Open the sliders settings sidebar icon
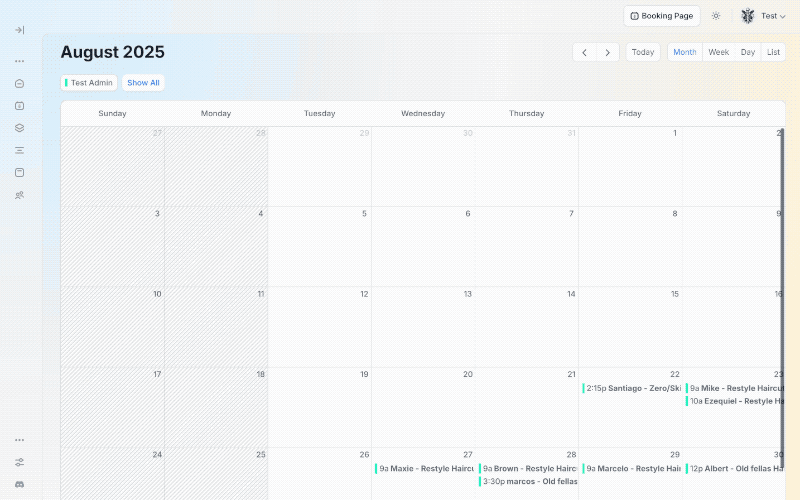Screen dimensions: 800x500 pyautogui.click(x=19, y=462)
